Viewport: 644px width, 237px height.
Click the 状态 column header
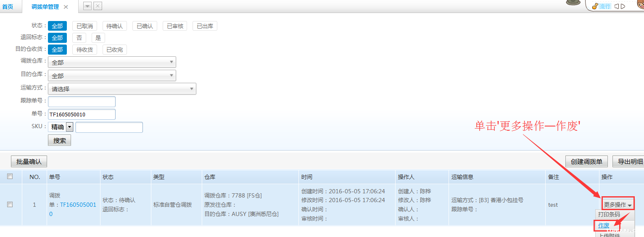click(108, 177)
